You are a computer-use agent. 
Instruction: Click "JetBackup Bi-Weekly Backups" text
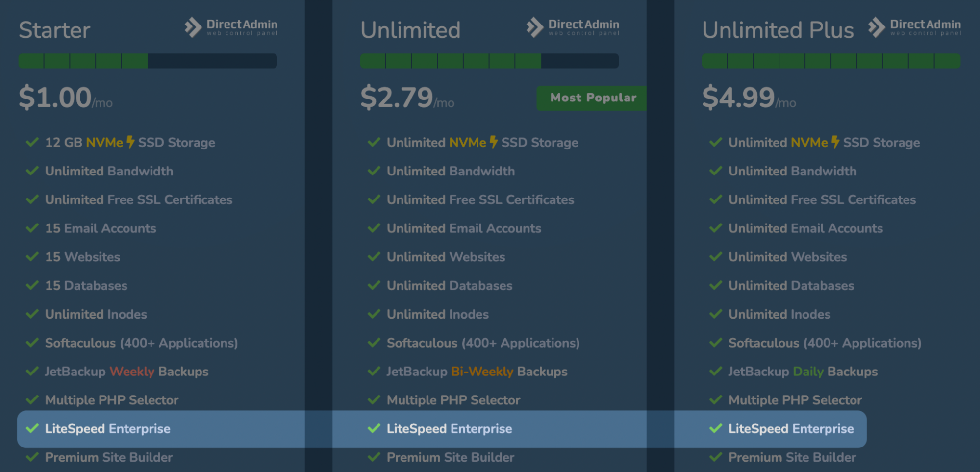477,372
